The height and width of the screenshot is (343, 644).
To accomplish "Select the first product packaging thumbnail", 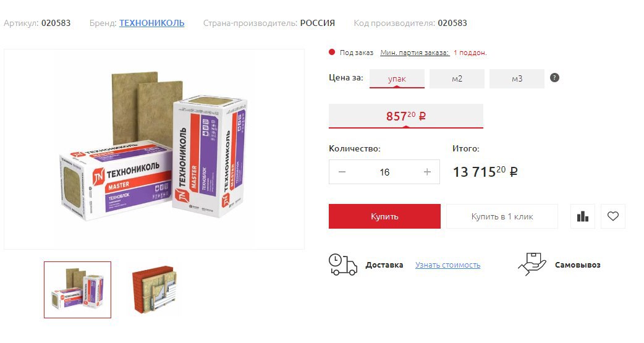I will (78, 290).
